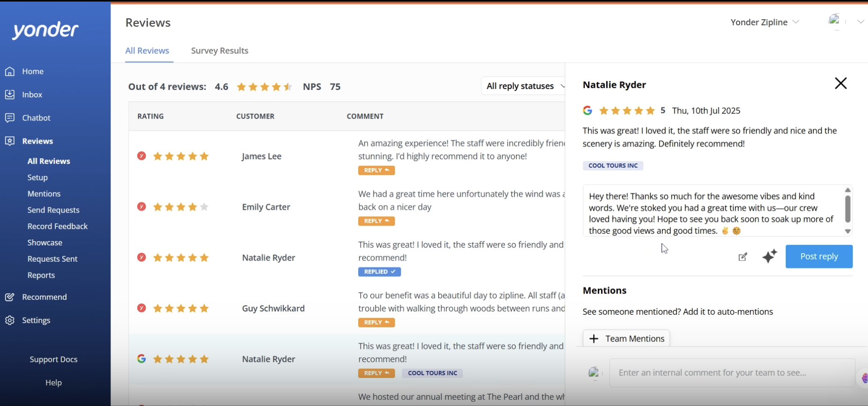Open the Inbox sidebar item
Image resolution: width=868 pixels, height=406 pixels.
click(x=32, y=94)
